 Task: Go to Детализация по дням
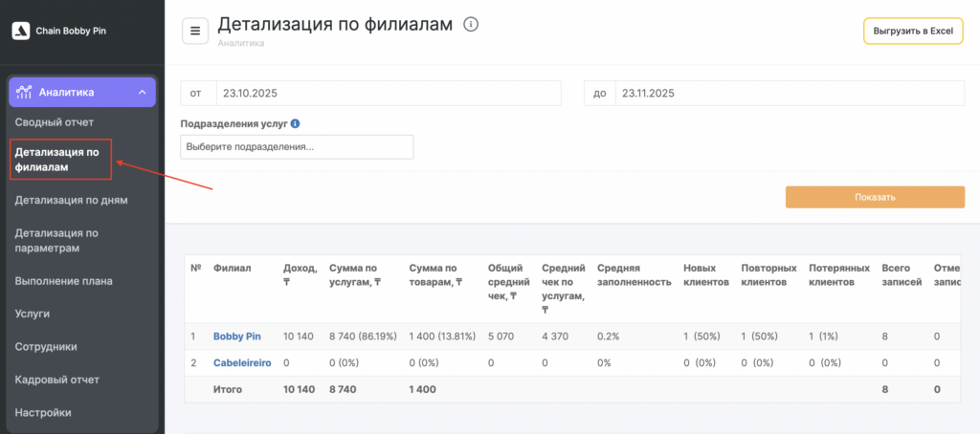71,200
